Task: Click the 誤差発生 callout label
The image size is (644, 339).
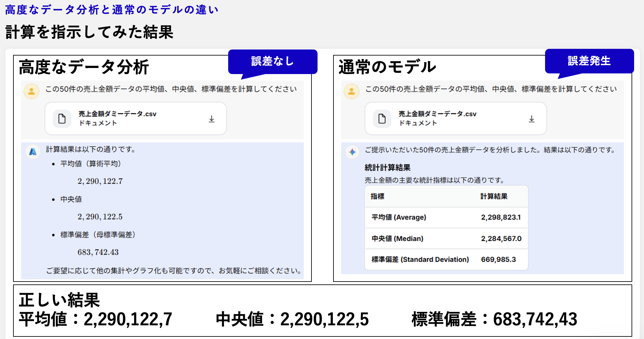Action: pos(589,61)
